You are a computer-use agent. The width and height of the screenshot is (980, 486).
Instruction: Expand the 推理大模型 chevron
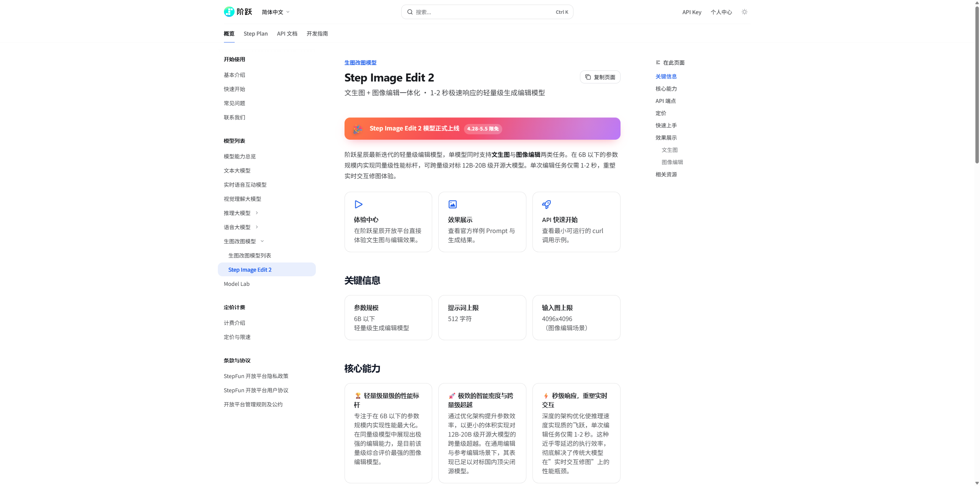[257, 213]
